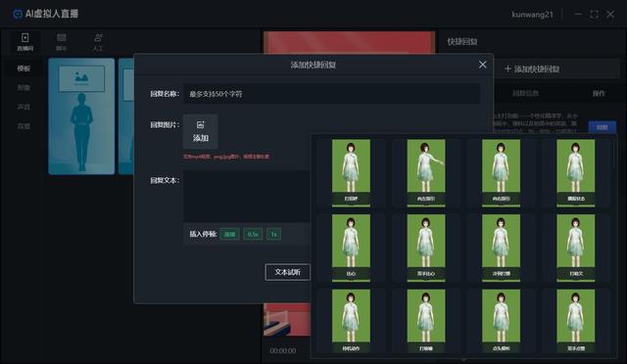
Task: Select the avatar action with arm pointing sideways
Action: point(426,172)
